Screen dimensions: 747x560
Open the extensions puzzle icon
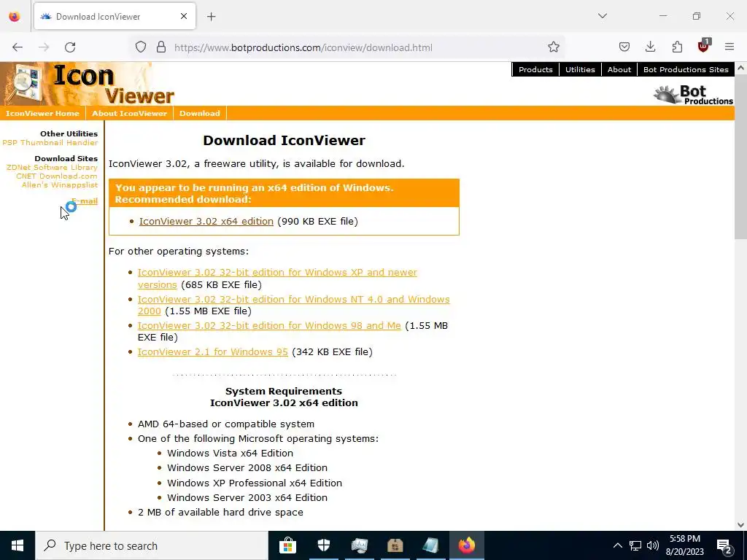point(677,47)
